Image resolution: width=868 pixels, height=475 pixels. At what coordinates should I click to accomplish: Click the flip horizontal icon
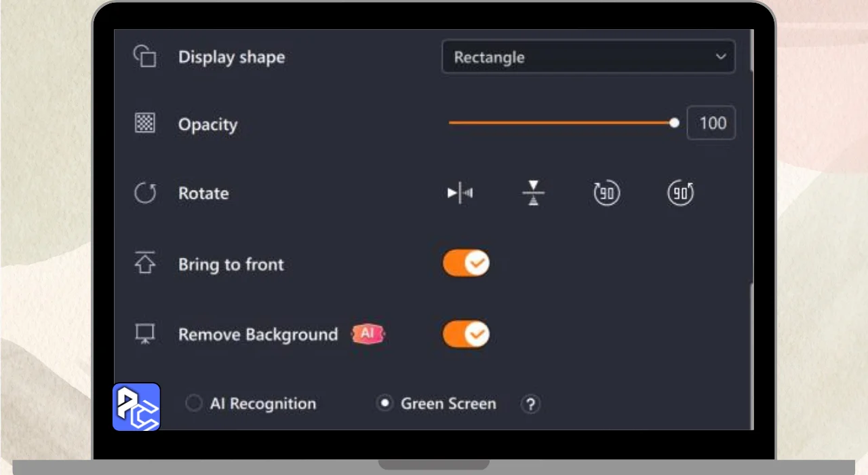click(x=460, y=193)
